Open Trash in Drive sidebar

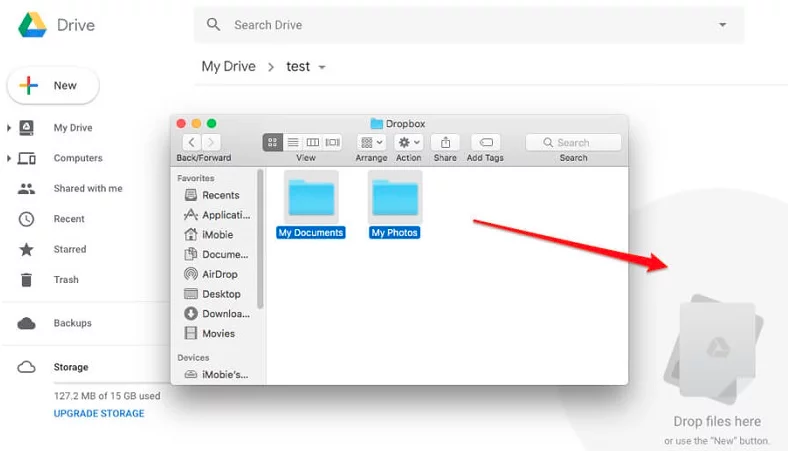pyautogui.click(x=66, y=280)
